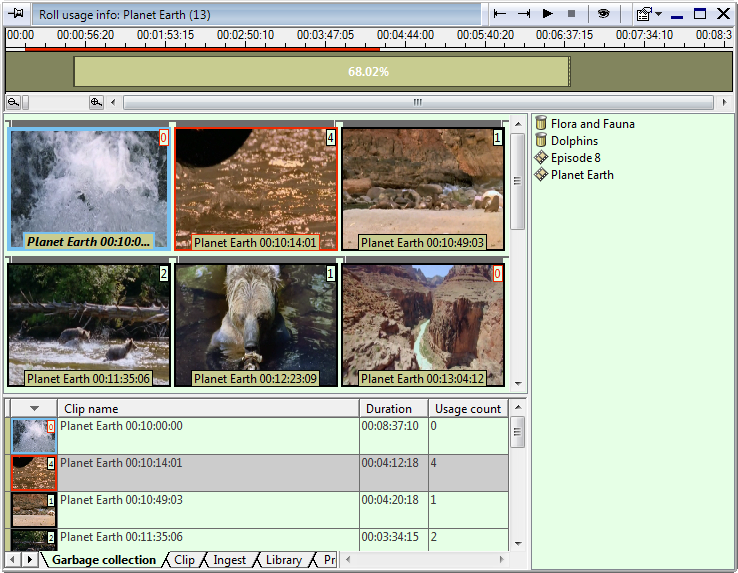The height and width of the screenshot is (573, 738).
Task: Select row Planet Earth 00:11:35:06
Action: (x=257, y=540)
